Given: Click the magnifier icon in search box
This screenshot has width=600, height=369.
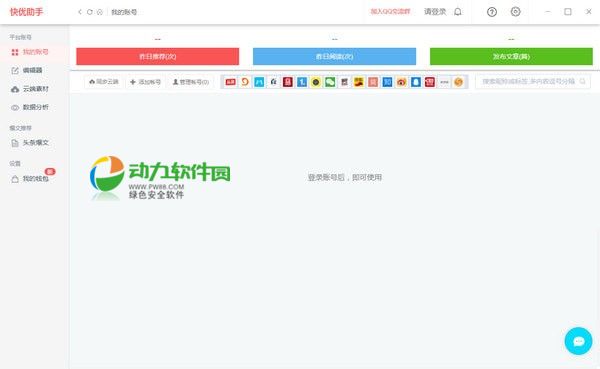Looking at the screenshot, I should tap(582, 82).
